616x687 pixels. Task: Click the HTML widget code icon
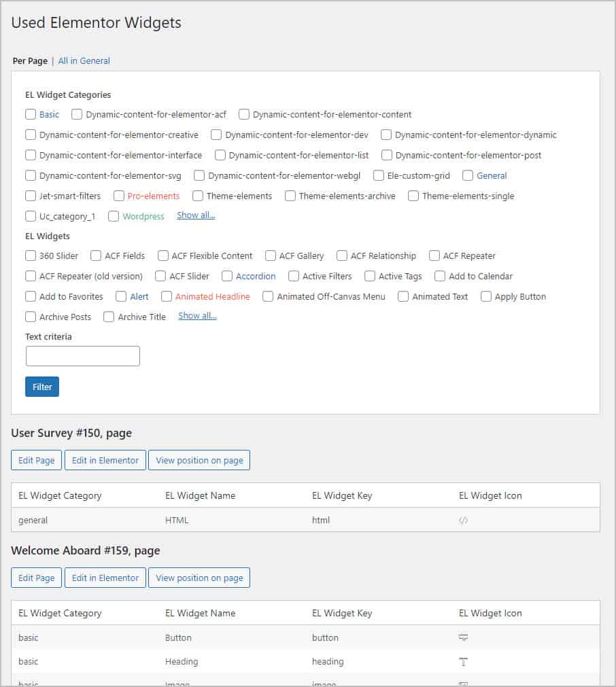[463, 521]
